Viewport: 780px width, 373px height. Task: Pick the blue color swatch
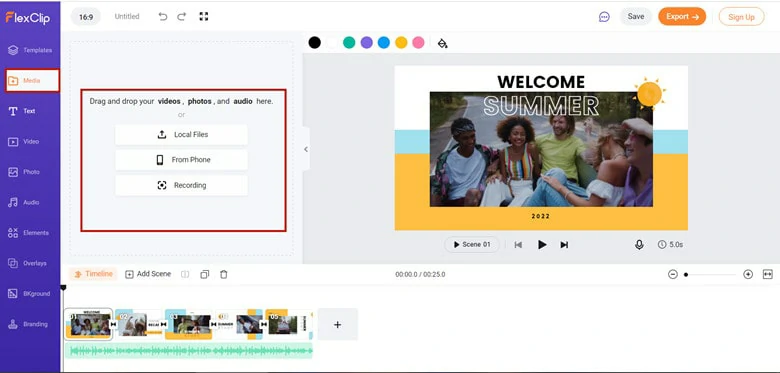click(384, 43)
